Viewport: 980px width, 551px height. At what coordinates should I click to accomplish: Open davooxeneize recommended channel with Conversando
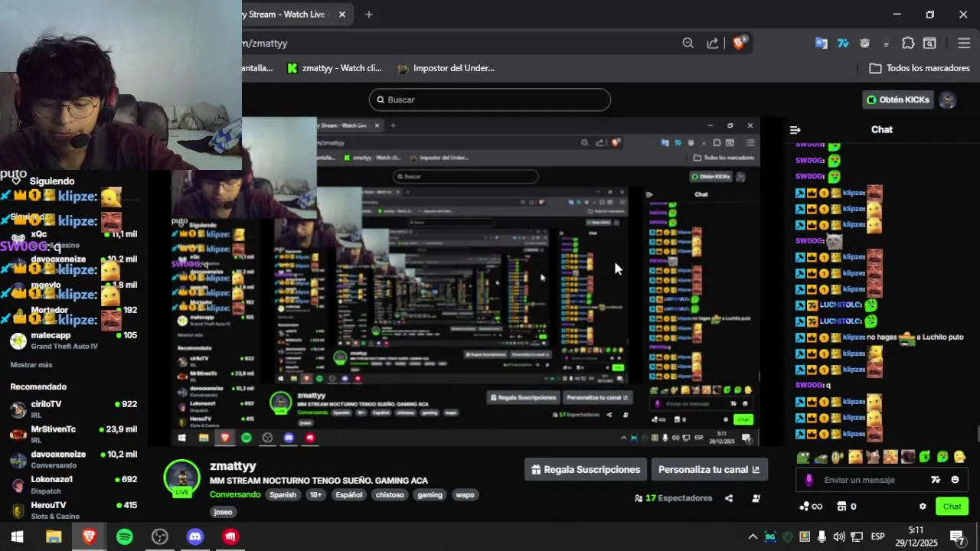(73, 459)
